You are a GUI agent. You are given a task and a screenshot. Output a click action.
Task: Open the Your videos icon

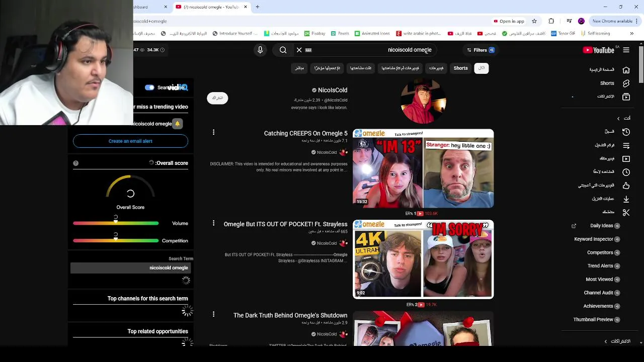click(626, 158)
